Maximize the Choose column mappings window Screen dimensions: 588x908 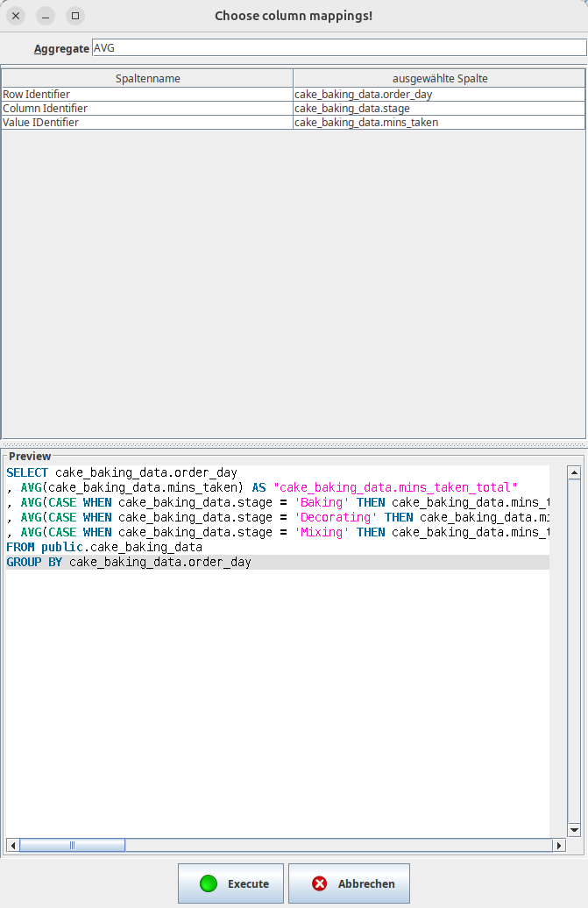(75, 16)
